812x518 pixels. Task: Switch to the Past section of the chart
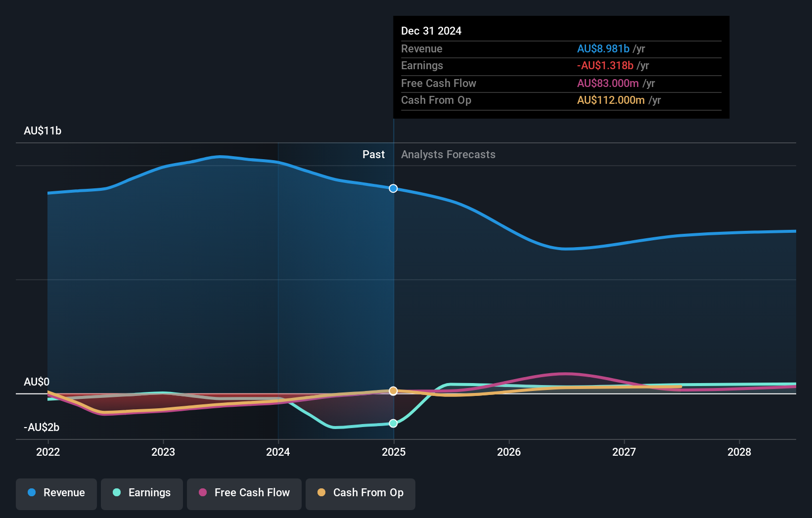coord(373,154)
